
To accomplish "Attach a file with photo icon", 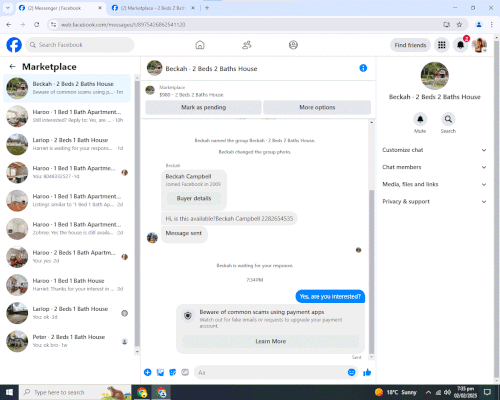I will (x=160, y=372).
